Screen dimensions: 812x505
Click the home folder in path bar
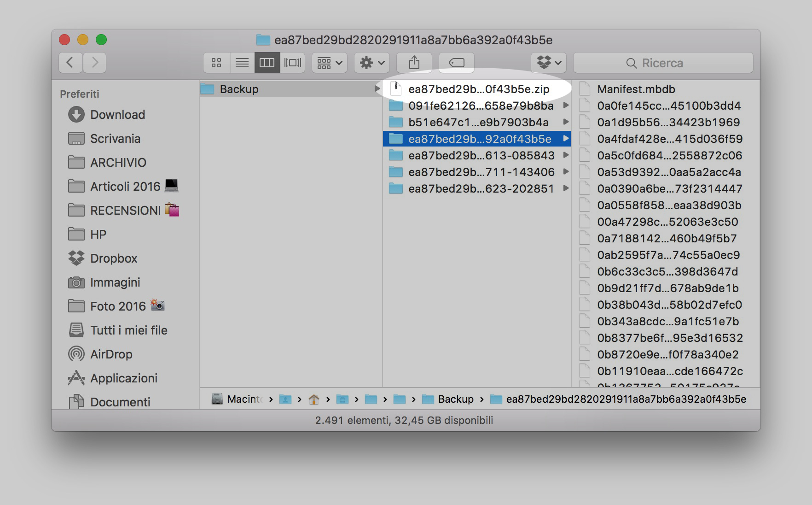[314, 399]
